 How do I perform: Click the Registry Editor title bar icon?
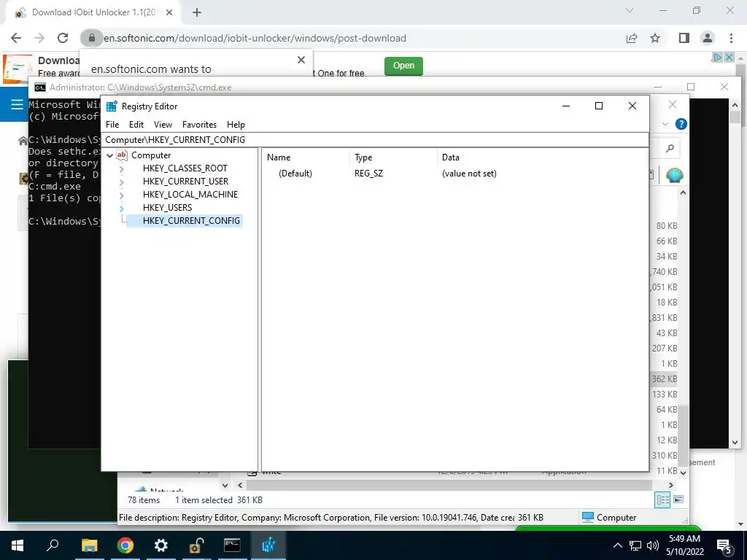(112, 106)
